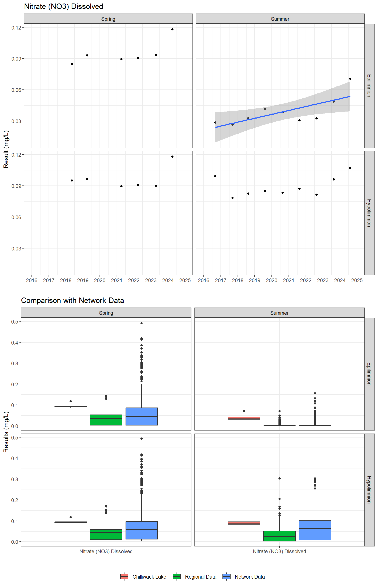Image resolution: width=378 pixels, height=588 pixels.
Task: Click the Hypolimnion strip label of comparison chart
Action: pyautogui.click(x=369, y=490)
